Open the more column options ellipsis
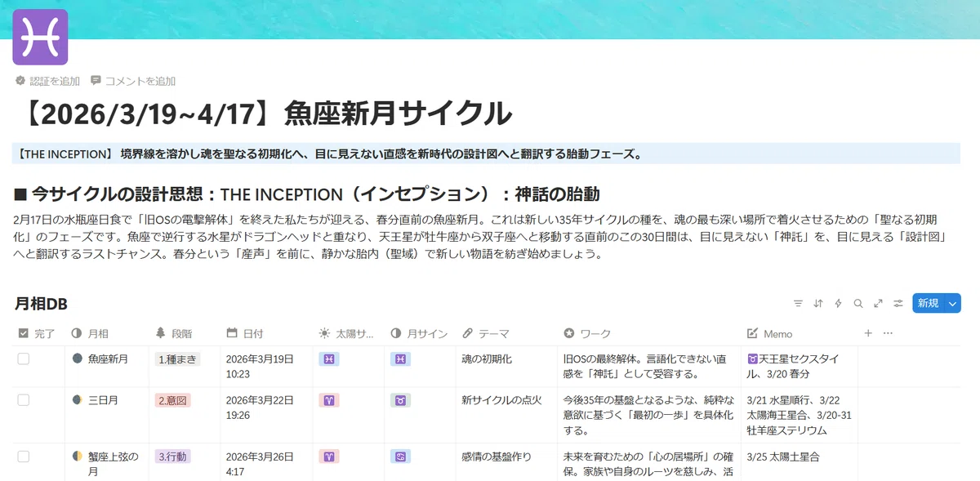The image size is (980, 481). tap(888, 333)
